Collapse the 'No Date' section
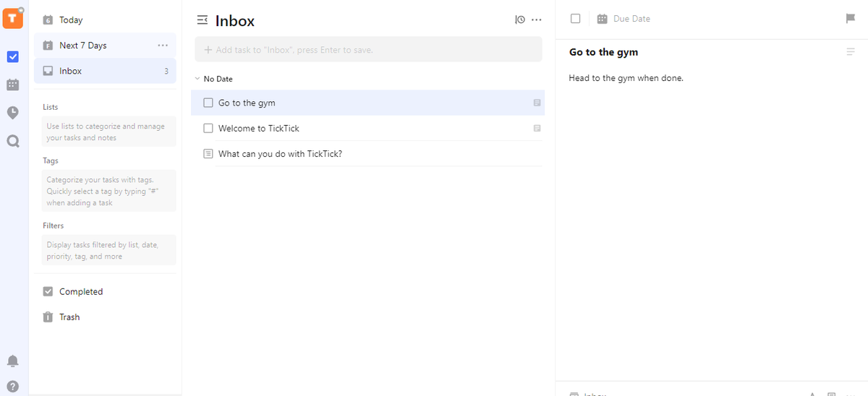Screen dimensions: 868x396 click(197, 79)
